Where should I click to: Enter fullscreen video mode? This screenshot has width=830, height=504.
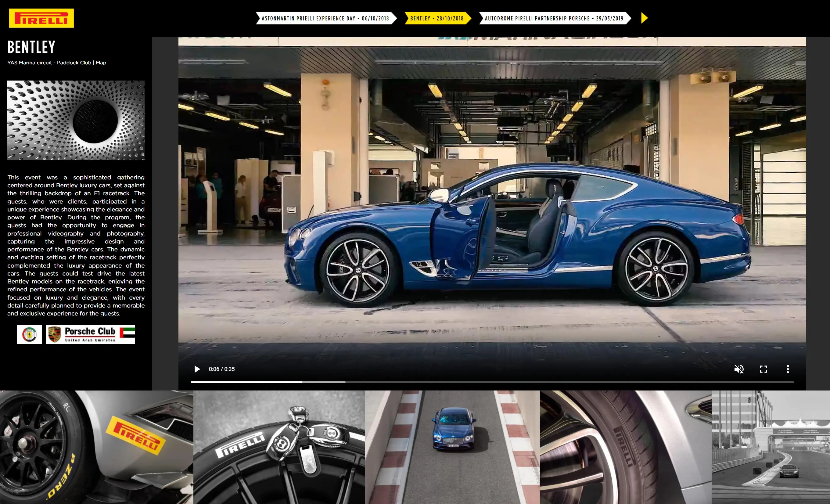pos(763,369)
